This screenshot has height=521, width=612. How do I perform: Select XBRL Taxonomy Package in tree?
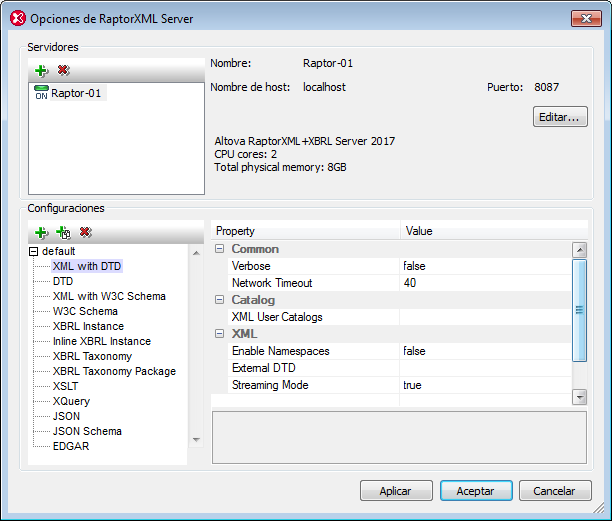point(114,371)
